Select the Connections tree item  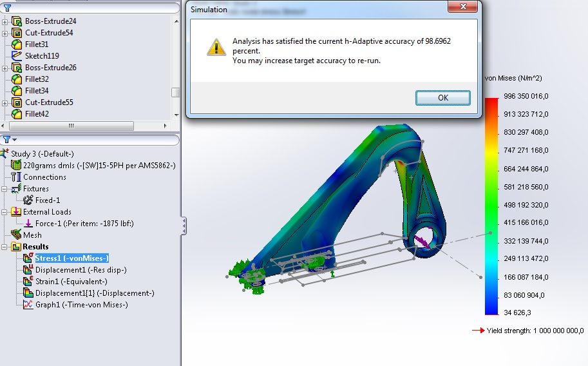click(x=44, y=177)
